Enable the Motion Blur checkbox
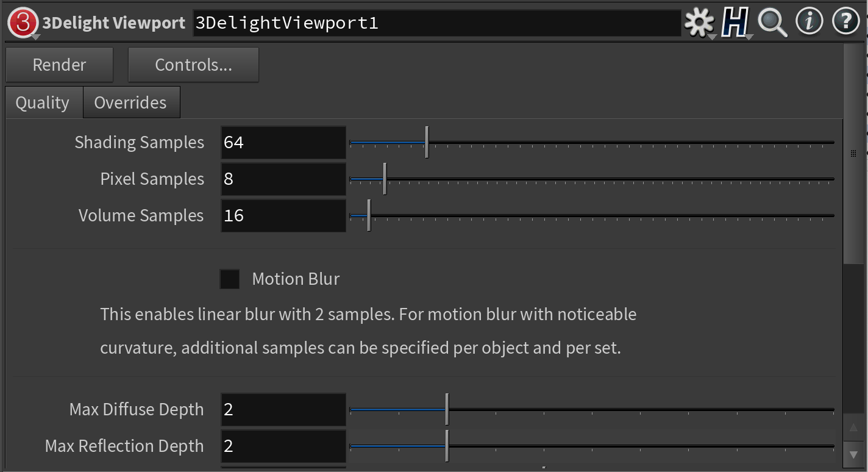Image resolution: width=868 pixels, height=472 pixels. pyautogui.click(x=230, y=279)
